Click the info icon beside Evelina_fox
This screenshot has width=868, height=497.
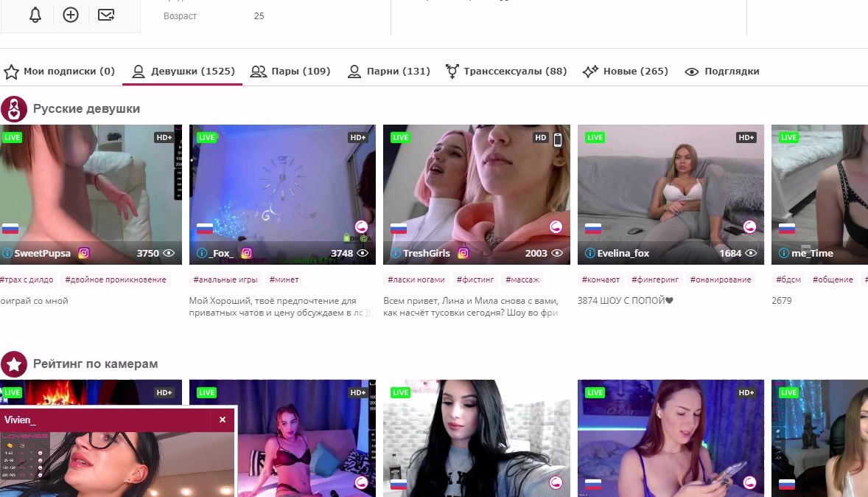pyautogui.click(x=589, y=253)
